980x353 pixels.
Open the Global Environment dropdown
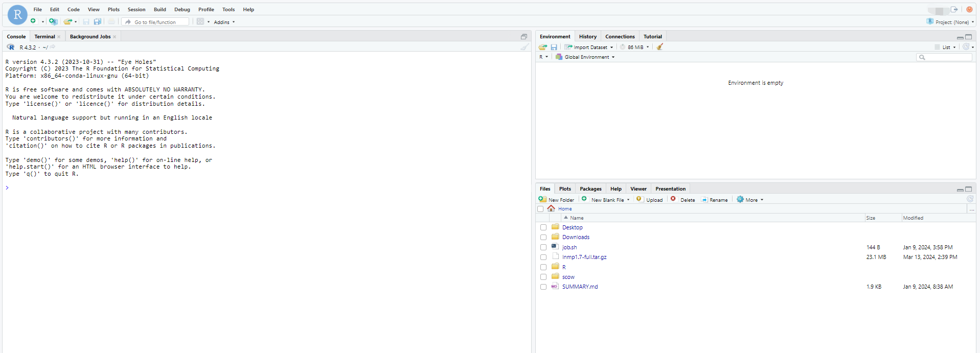tap(585, 57)
